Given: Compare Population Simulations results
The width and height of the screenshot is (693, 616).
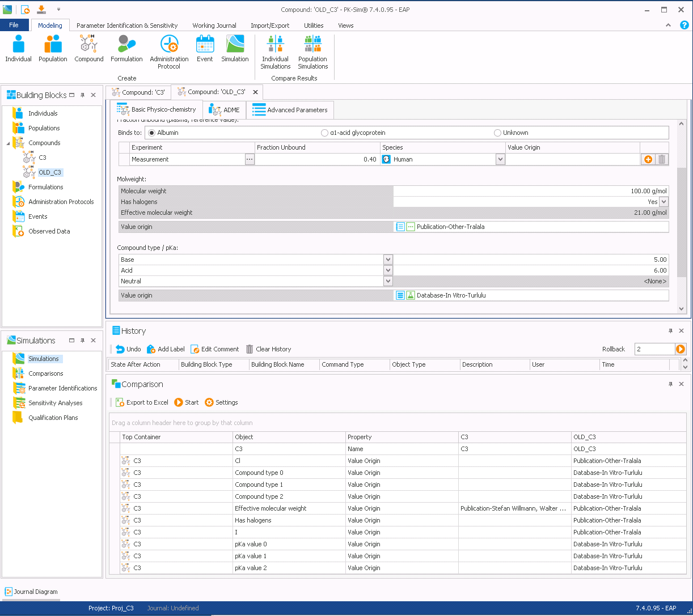Looking at the screenshot, I should tap(312, 52).
